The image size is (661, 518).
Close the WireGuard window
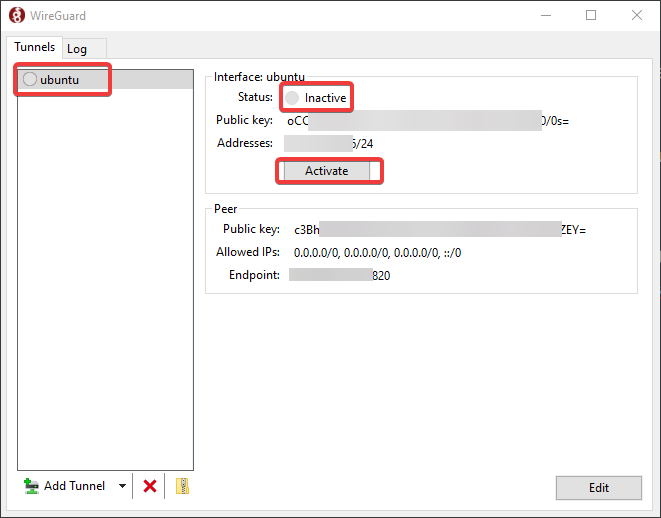click(x=637, y=16)
